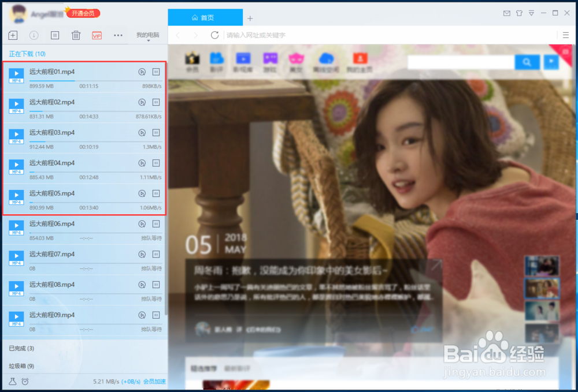
Task: Click the start download arrow icon
Action: (34, 35)
